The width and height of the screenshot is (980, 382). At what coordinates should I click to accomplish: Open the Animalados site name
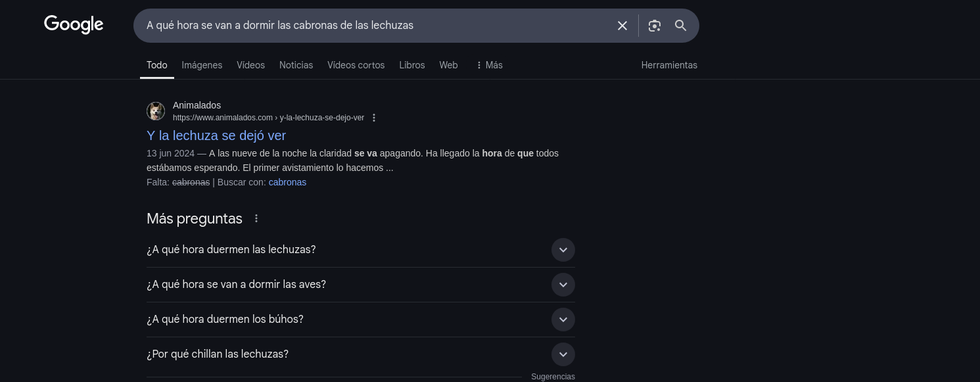pyautogui.click(x=197, y=105)
